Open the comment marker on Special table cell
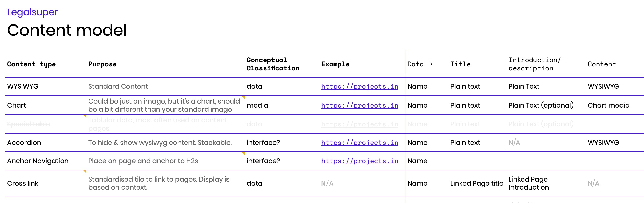This screenshot has width=644, height=203. point(85,116)
